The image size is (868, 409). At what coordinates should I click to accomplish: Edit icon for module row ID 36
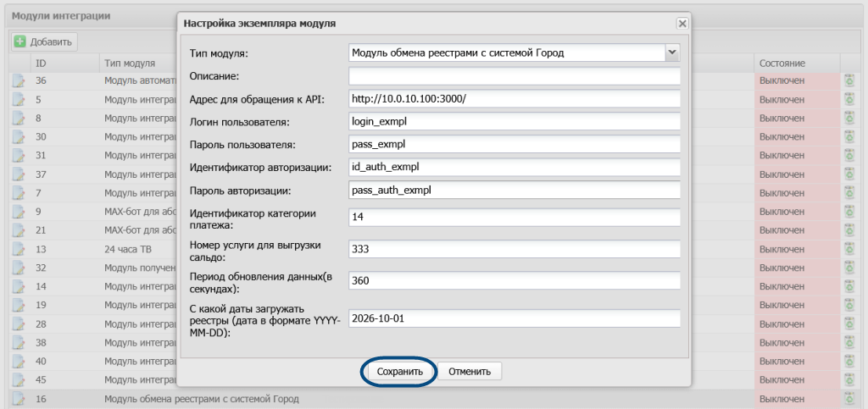click(19, 81)
